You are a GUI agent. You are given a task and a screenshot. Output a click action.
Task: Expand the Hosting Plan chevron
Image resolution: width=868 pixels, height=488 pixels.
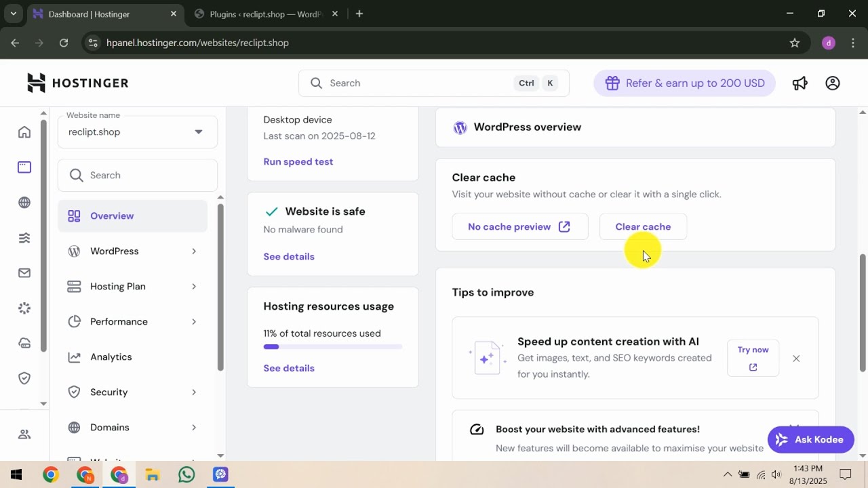[x=194, y=287]
